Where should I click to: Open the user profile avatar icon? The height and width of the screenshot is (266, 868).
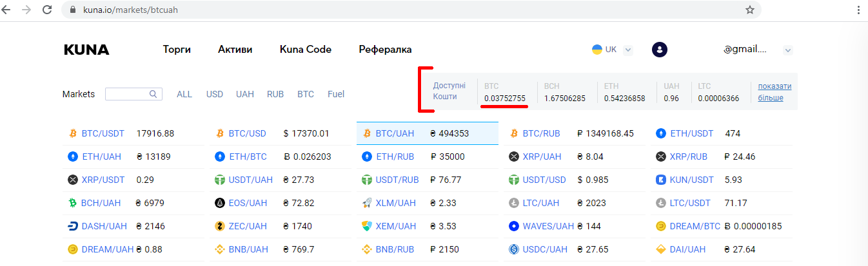tap(660, 50)
